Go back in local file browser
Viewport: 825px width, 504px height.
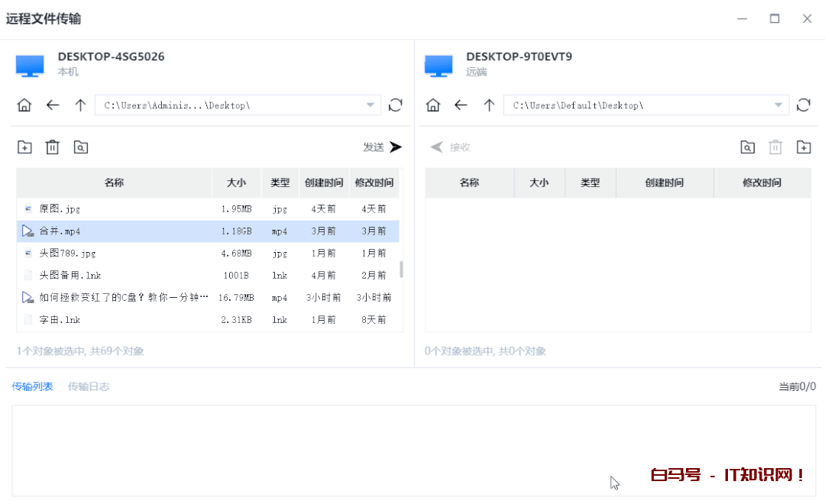(52, 105)
